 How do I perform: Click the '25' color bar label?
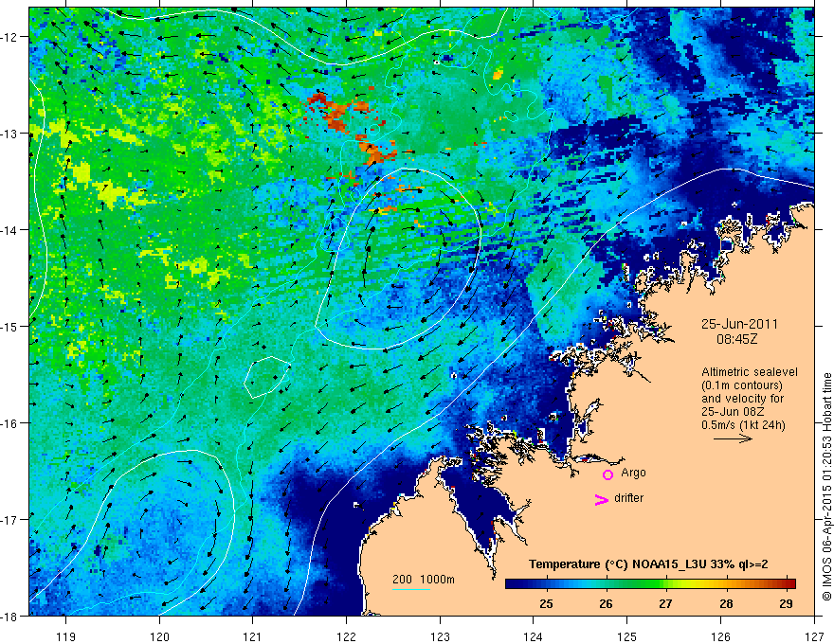(x=546, y=603)
